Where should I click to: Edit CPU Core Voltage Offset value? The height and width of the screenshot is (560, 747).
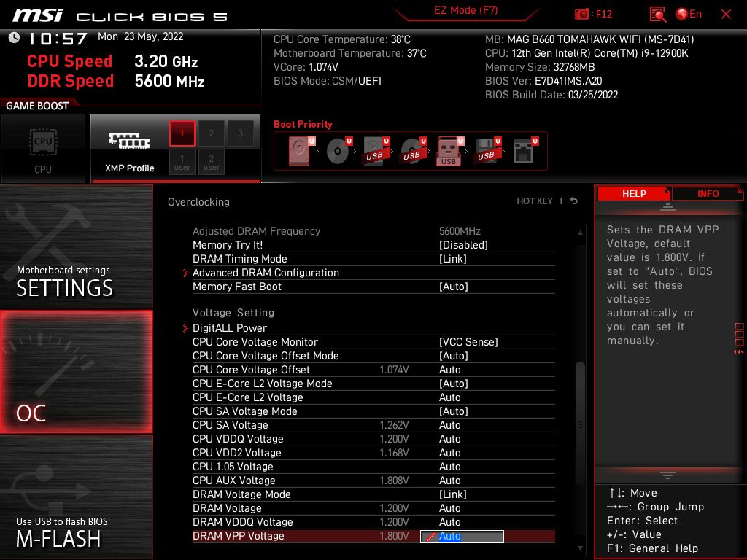pos(373,370)
